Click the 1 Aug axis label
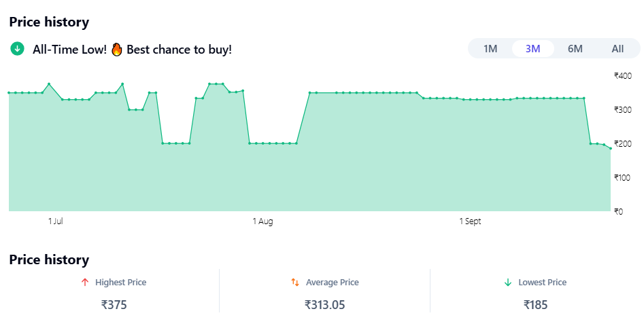This screenshot has height=324, width=644. pos(262,221)
